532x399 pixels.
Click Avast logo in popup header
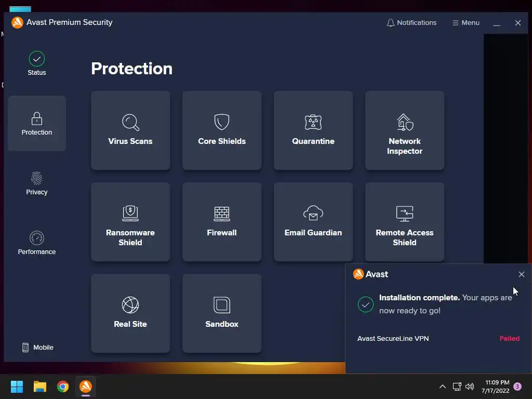(358, 274)
